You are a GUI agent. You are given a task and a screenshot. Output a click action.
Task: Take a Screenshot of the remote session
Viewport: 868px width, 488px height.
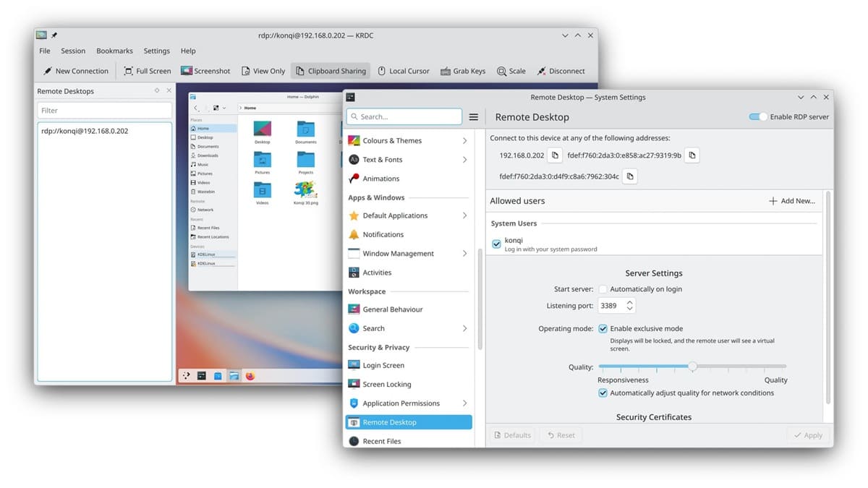tap(205, 71)
